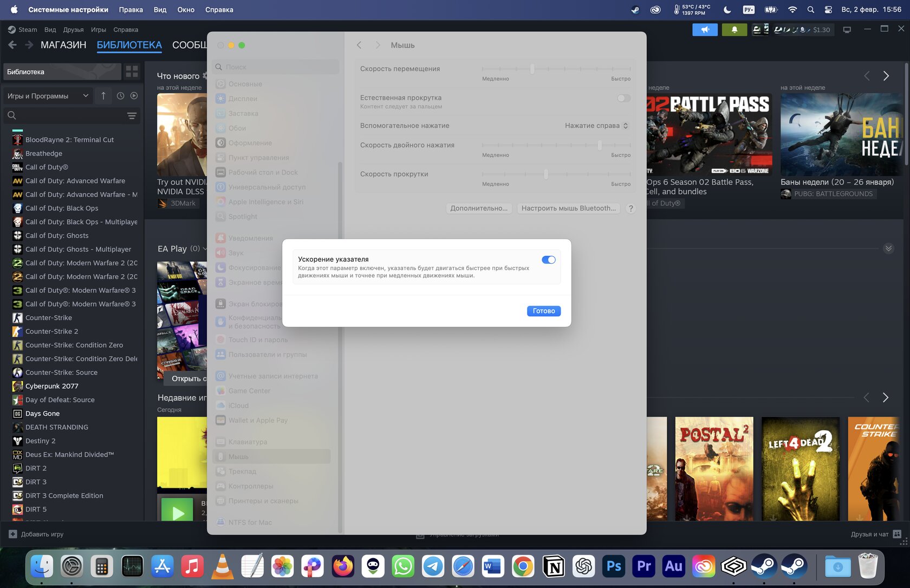
Task: Open advanced filter icon beside library search
Action: point(132,116)
